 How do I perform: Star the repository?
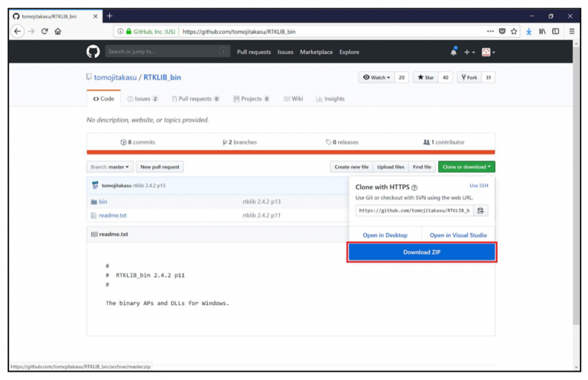pyautogui.click(x=425, y=77)
